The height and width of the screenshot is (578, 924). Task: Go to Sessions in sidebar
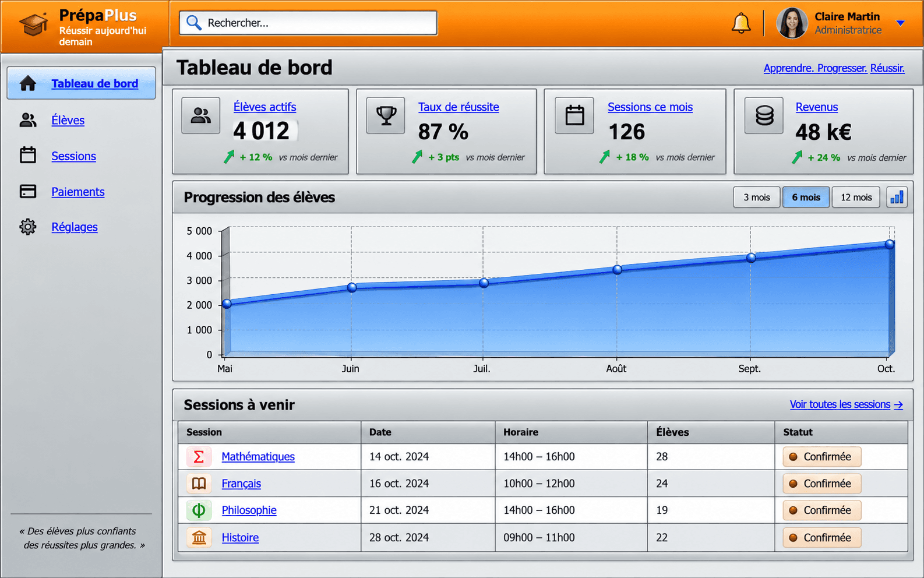[73, 156]
